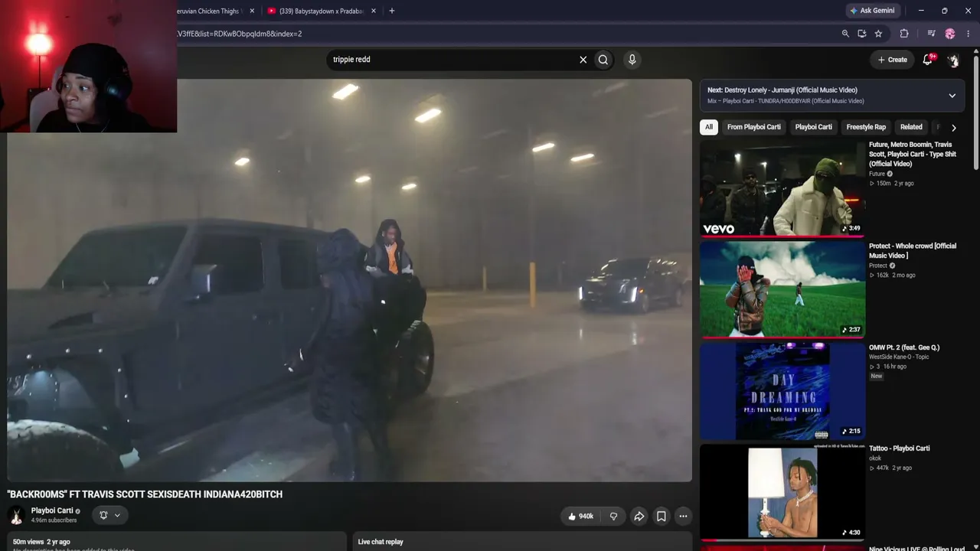The height and width of the screenshot is (551, 980).
Task: Select the All filter chip
Action: [x=709, y=127]
